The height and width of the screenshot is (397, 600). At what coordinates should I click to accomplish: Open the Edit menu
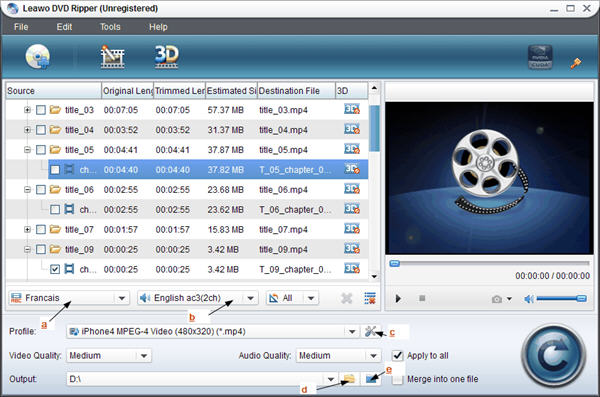[x=64, y=27]
